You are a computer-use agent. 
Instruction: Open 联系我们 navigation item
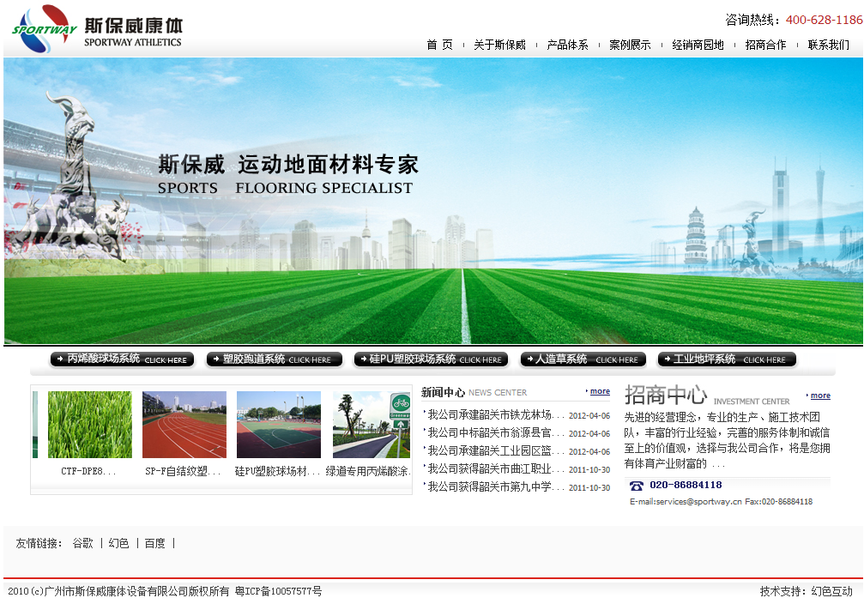click(x=828, y=45)
